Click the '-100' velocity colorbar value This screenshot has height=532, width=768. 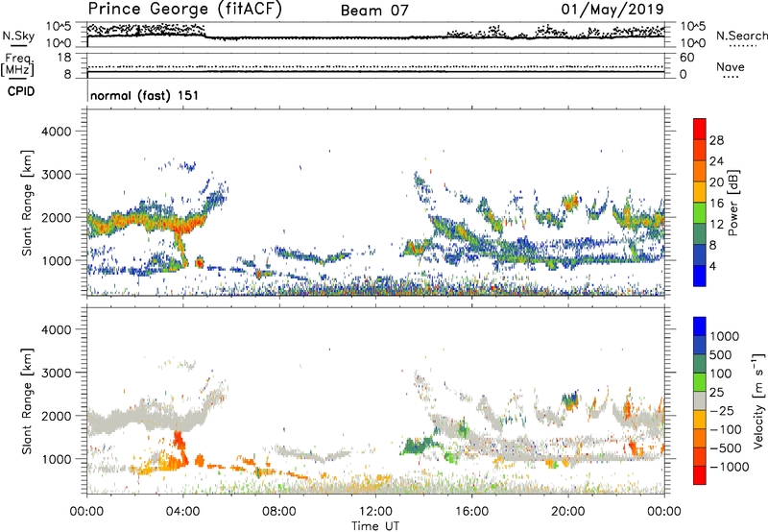[726, 429]
